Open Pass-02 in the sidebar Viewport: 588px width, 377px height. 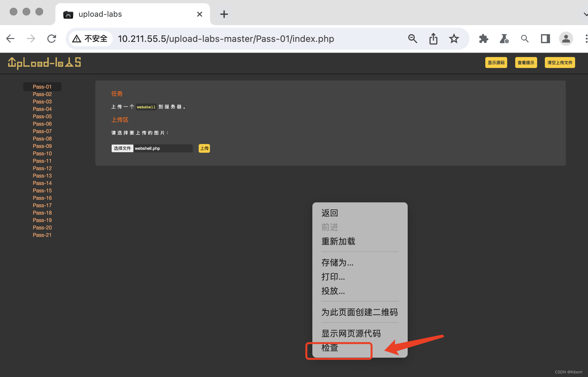42,94
